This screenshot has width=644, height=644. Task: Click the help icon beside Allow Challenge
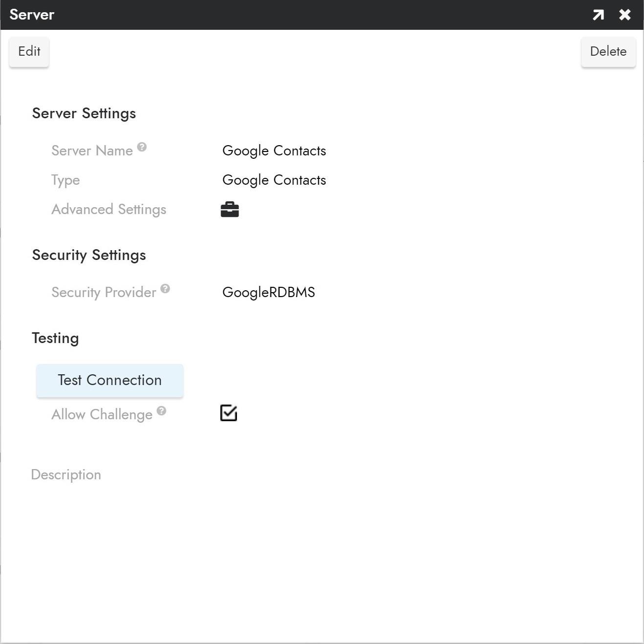click(x=161, y=410)
